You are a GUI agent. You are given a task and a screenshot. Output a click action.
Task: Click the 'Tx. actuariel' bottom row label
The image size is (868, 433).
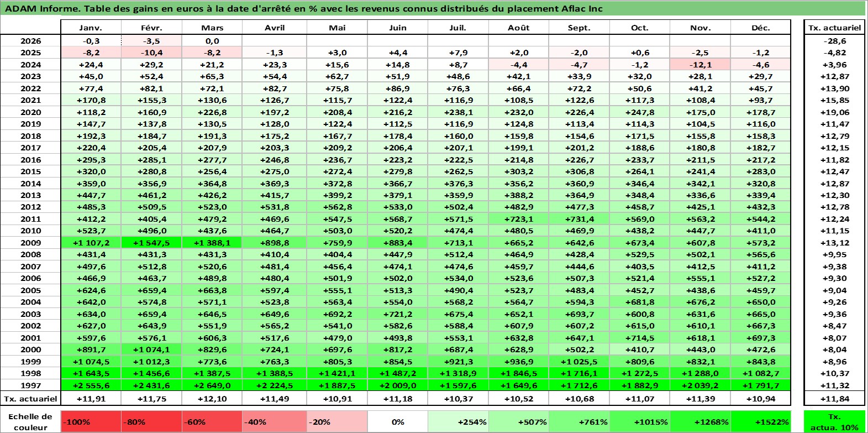tap(30, 399)
